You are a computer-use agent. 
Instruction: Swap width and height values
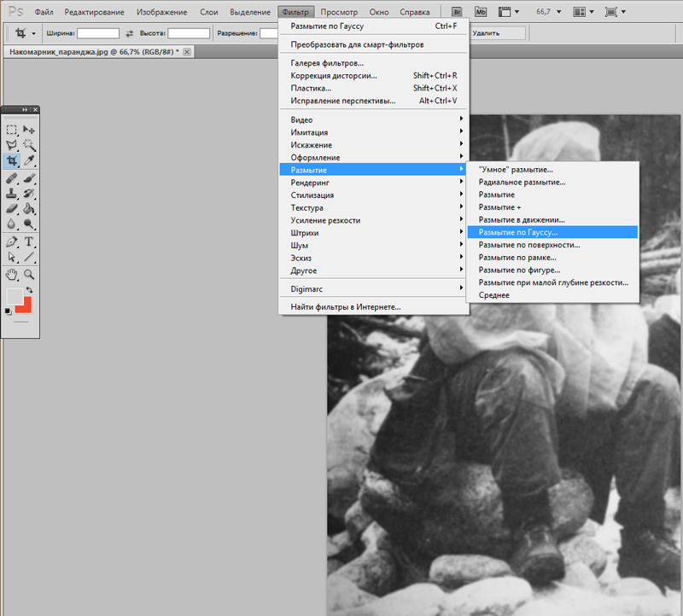(130, 33)
